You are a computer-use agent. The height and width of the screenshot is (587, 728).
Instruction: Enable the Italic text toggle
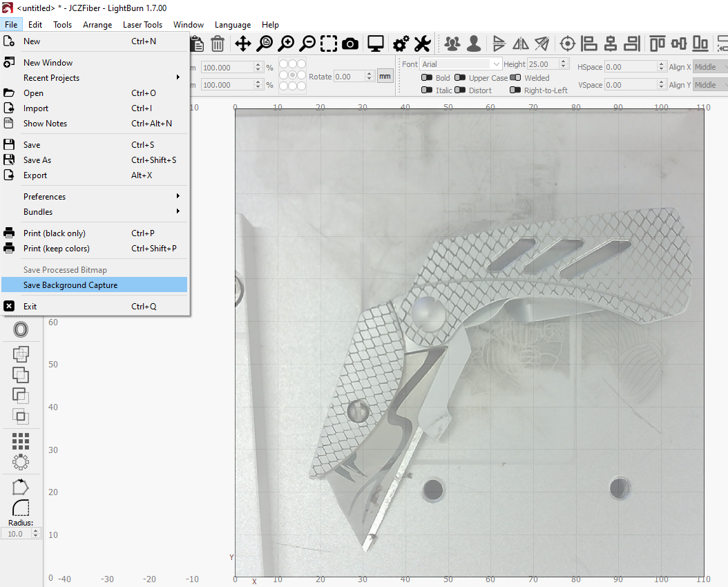click(x=427, y=90)
